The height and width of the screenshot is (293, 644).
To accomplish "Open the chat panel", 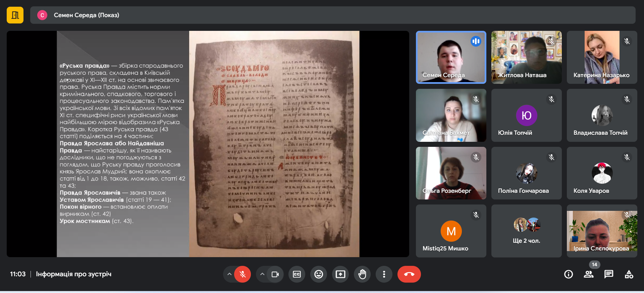I will (x=609, y=274).
